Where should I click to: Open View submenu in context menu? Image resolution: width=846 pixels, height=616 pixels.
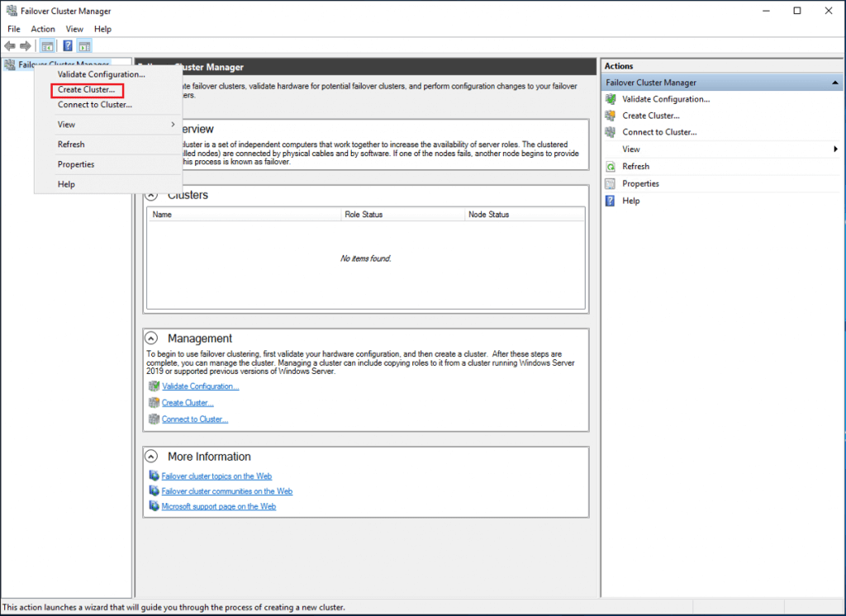coord(108,125)
